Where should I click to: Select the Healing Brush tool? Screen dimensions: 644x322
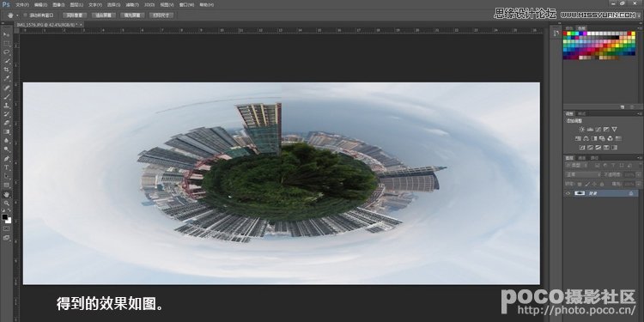coord(6,88)
